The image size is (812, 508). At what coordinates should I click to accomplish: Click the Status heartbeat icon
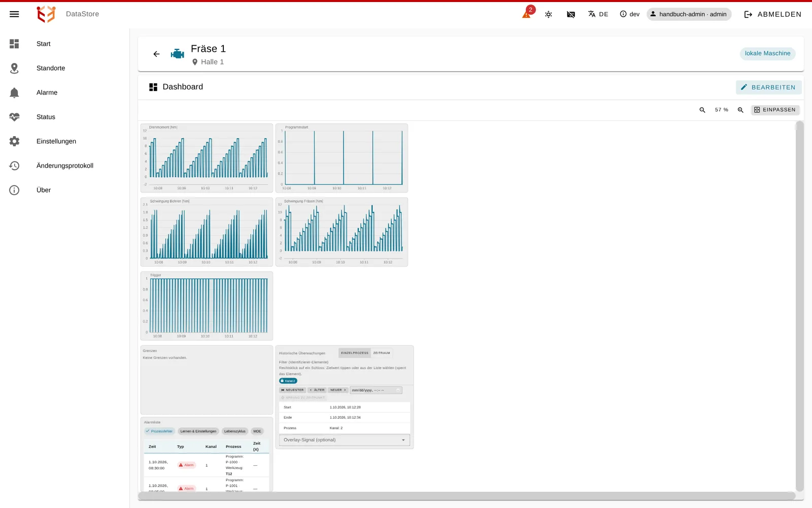14,117
